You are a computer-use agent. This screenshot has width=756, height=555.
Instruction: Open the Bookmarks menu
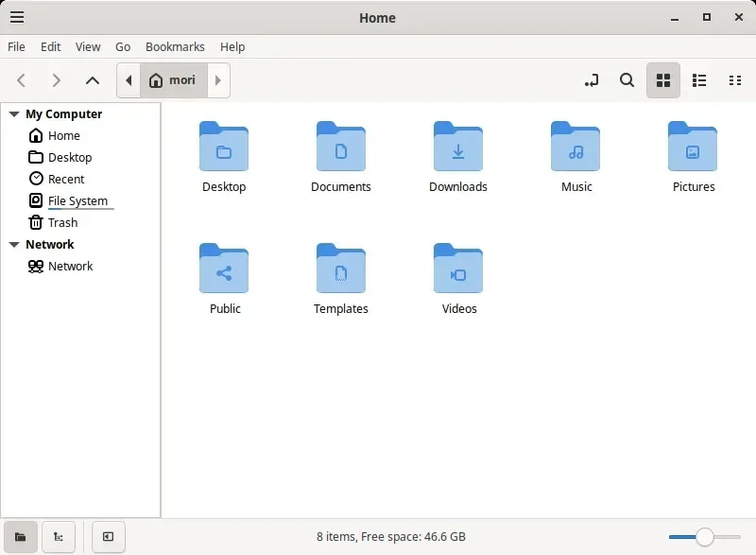point(175,46)
